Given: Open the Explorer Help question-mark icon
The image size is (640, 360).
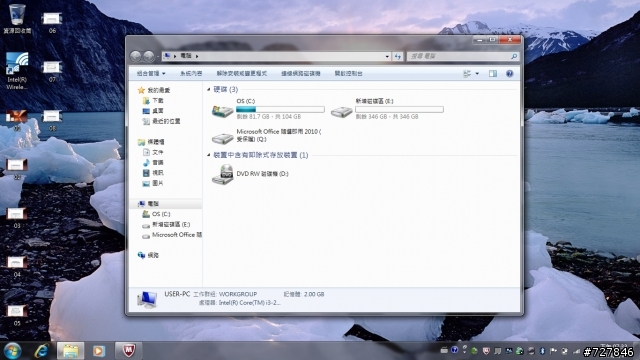Looking at the screenshot, I should pos(509,73).
